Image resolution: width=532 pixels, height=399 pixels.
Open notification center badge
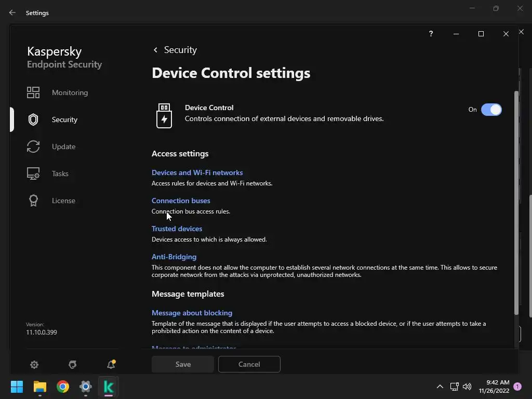pos(517,387)
